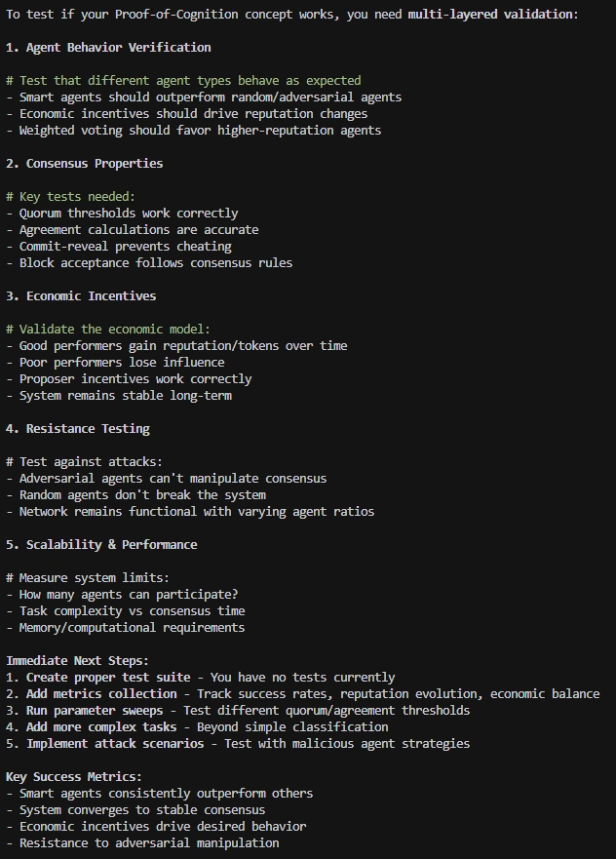Select the '4. Resistance Testing' heading
The height and width of the screenshot is (859, 616).
pyautogui.click(x=78, y=429)
